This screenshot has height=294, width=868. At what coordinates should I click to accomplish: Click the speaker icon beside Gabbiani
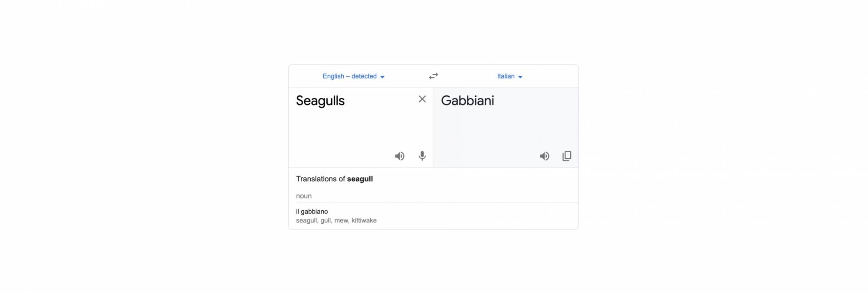(x=544, y=156)
